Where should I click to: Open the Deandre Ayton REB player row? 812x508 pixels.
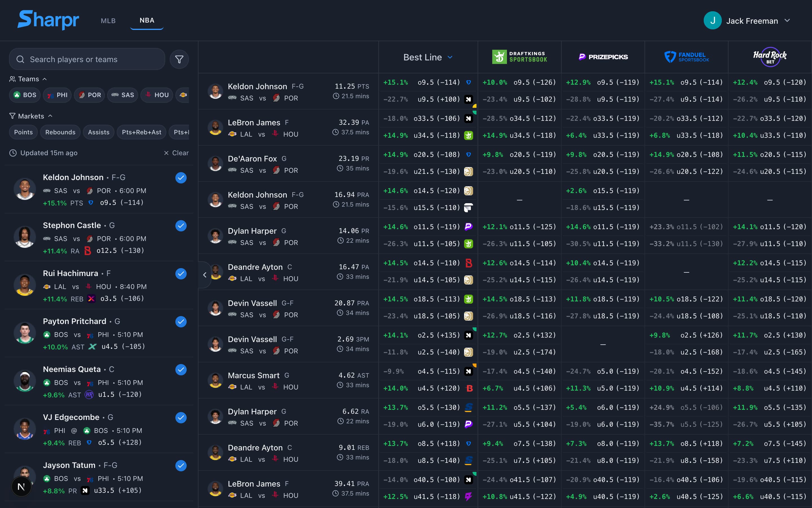pyautogui.click(x=288, y=453)
